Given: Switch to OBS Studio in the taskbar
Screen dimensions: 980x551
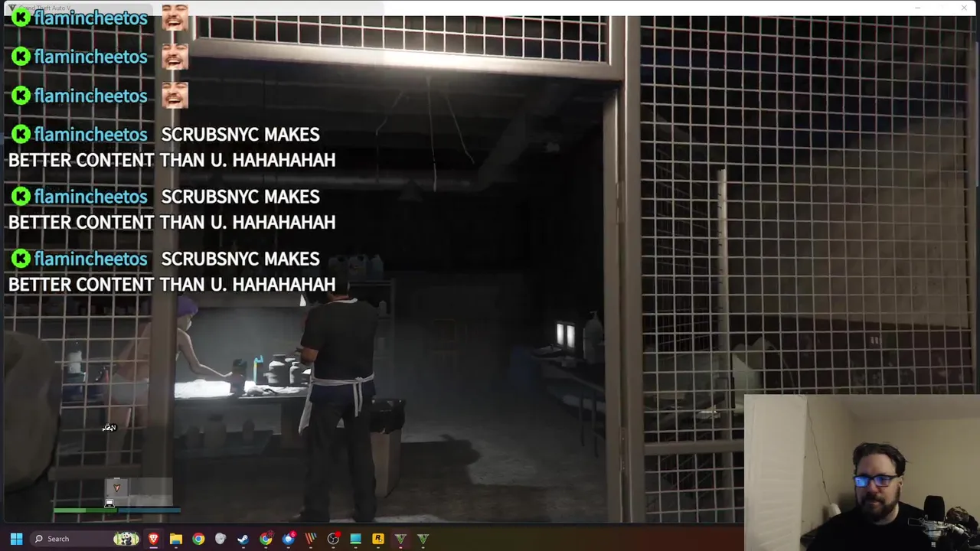Looking at the screenshot, I should 333,539.
